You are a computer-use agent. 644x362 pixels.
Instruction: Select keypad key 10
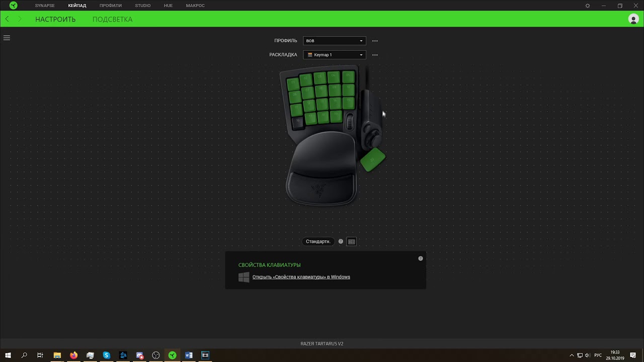click(x=349, y=90)
